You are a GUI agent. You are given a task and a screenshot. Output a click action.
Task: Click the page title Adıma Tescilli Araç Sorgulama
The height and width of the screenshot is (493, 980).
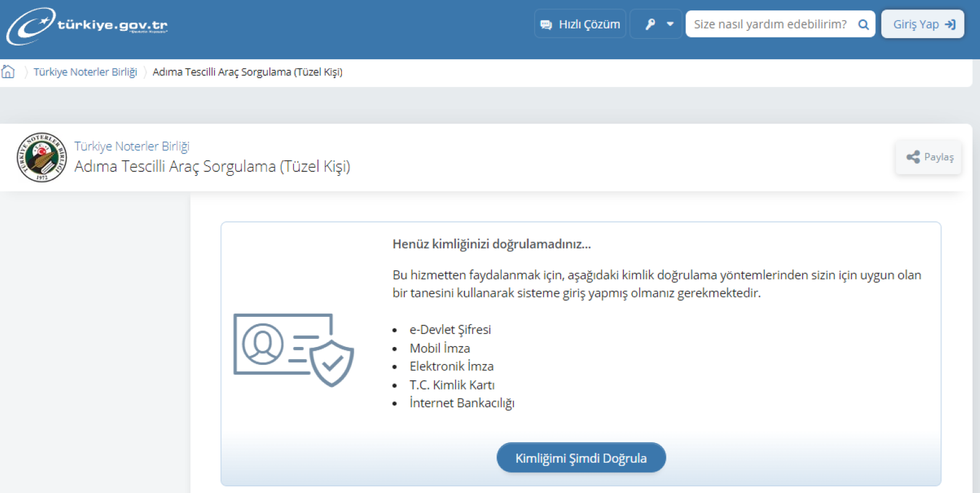pyautogui.click(x=213, y=166)
